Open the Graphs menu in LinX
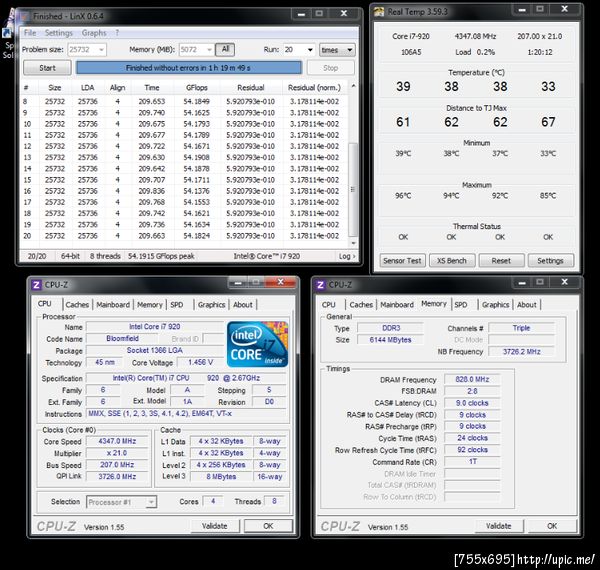 pyautogui.click(x=94, y=33)
